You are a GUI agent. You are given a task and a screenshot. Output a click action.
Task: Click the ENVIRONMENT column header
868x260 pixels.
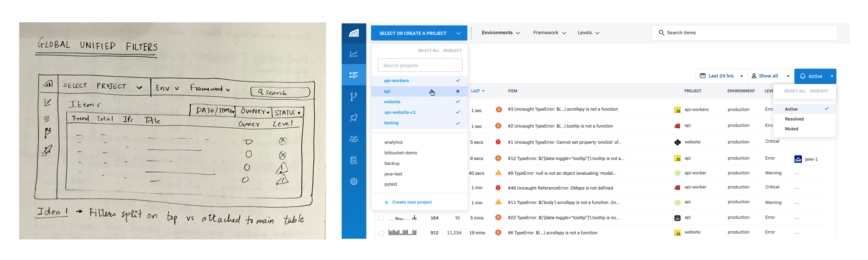(741, 91)
